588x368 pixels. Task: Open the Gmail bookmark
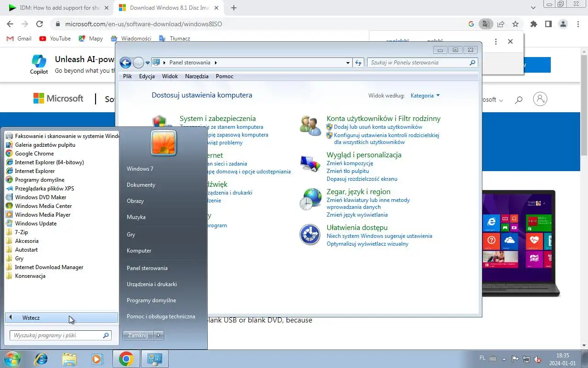(x=19, y=39)
